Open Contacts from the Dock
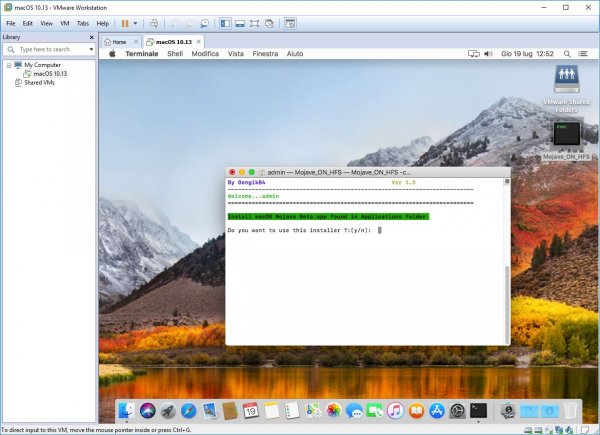 point(230,411)
